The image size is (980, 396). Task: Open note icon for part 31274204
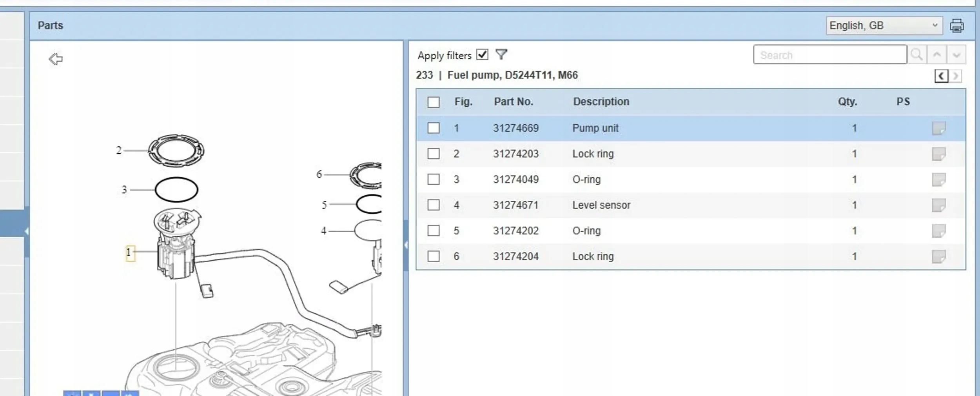coord(939,256)
